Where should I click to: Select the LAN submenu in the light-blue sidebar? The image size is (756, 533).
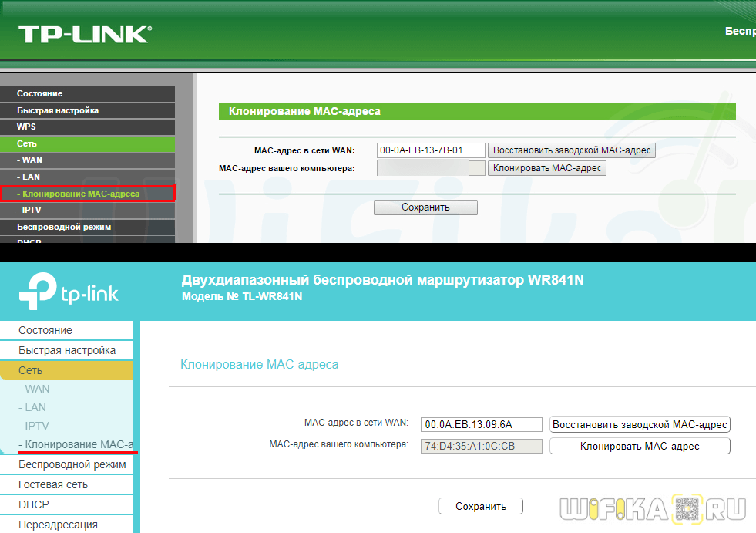pyautogui.click(x=35, y=407)
